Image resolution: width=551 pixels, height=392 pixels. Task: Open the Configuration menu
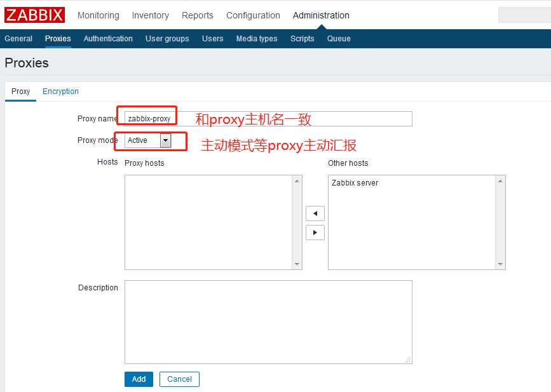click(x=253, y=15)
